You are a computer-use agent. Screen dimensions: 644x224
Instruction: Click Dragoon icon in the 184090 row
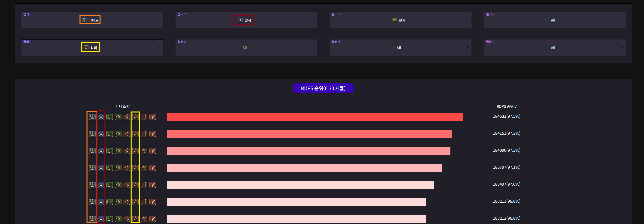127,151
